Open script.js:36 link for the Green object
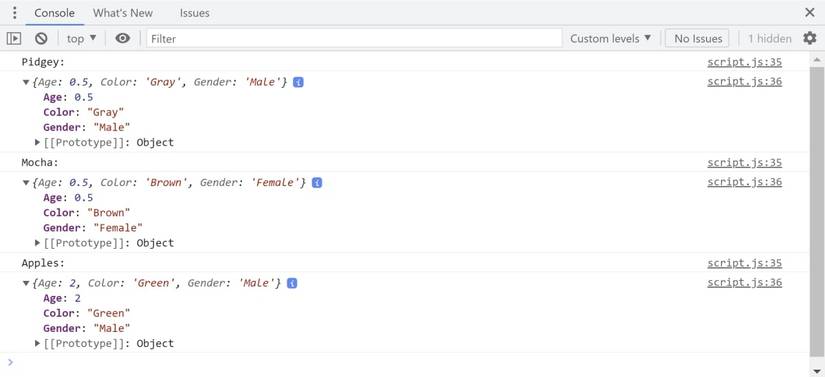 (x=744, y=282)
